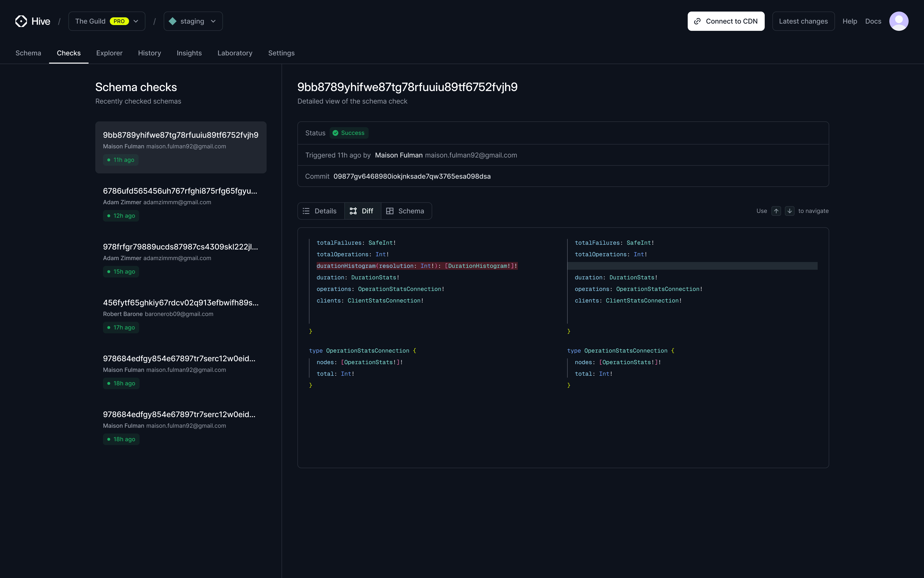Click the green Success check icon
This screenshot has height=578, width=924.
pyautogui.click(x=335, y=133)
